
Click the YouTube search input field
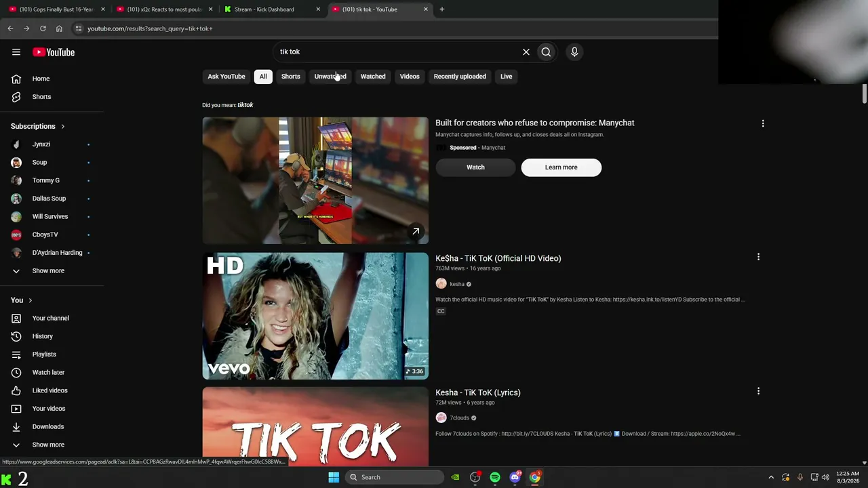point(397,52)
